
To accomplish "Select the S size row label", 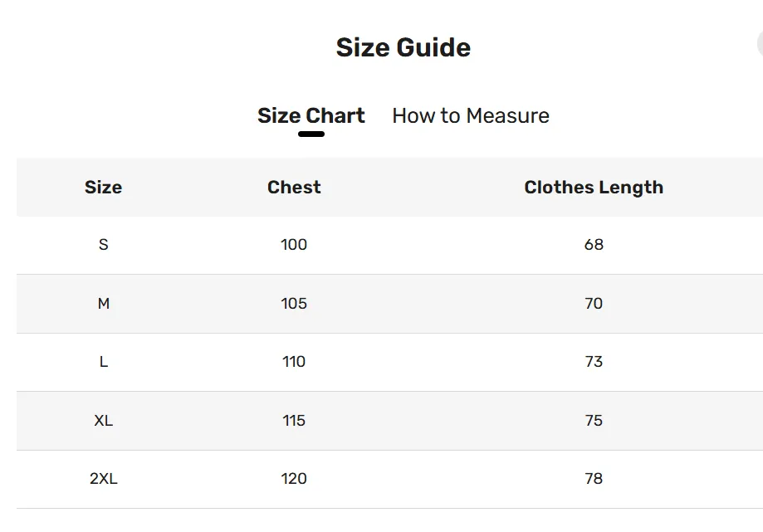I will click(x=103, y=245).
